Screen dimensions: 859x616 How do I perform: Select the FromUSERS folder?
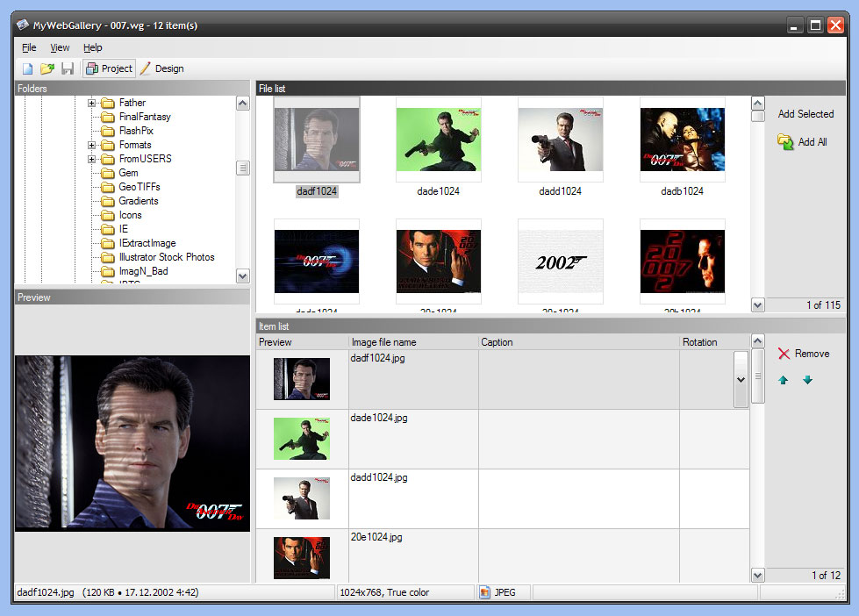145,158
